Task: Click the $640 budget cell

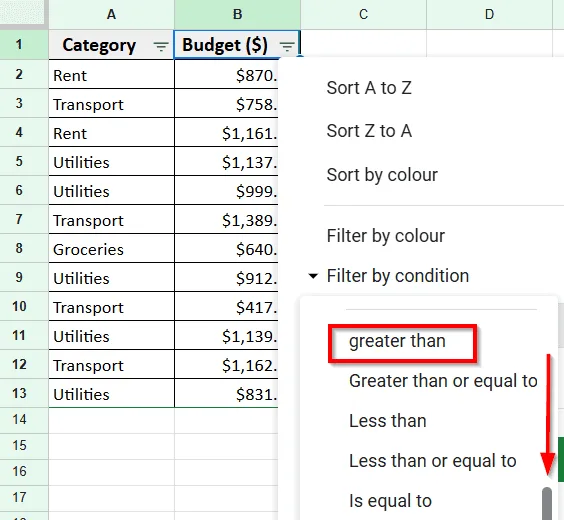Action: [x=227, y=248]
